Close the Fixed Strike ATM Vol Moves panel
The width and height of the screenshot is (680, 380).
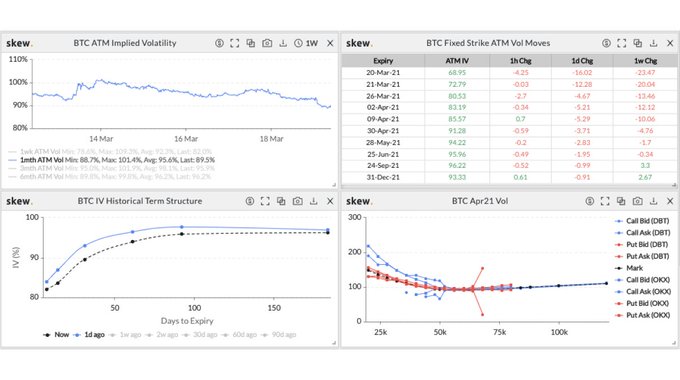pos(670,43)
